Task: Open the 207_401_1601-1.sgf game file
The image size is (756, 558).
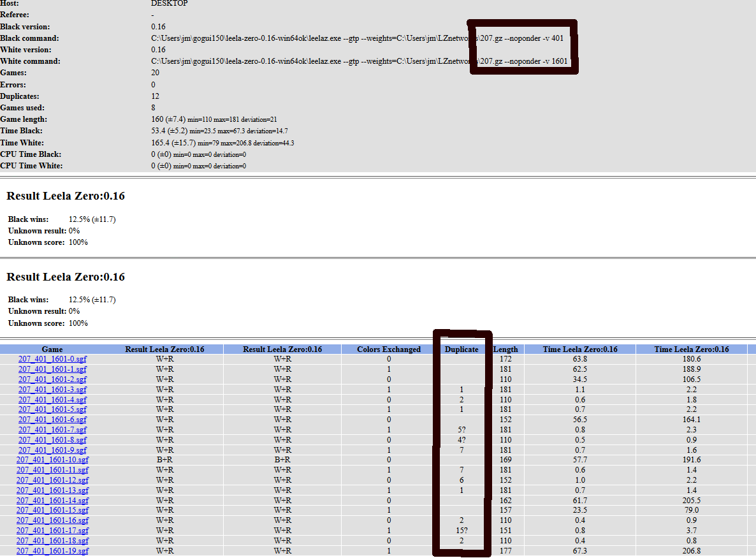Action: pyautogui.click(x=52, y=369)
